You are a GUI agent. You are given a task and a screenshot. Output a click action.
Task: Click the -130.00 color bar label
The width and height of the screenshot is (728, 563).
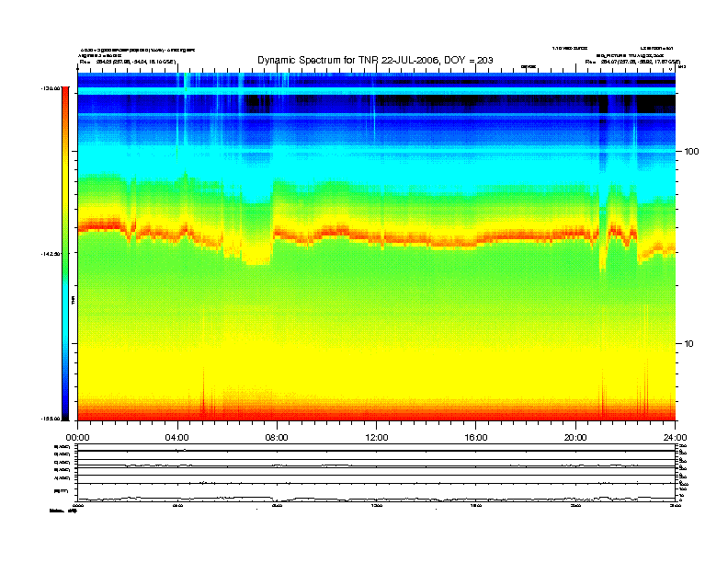(51, 87)
